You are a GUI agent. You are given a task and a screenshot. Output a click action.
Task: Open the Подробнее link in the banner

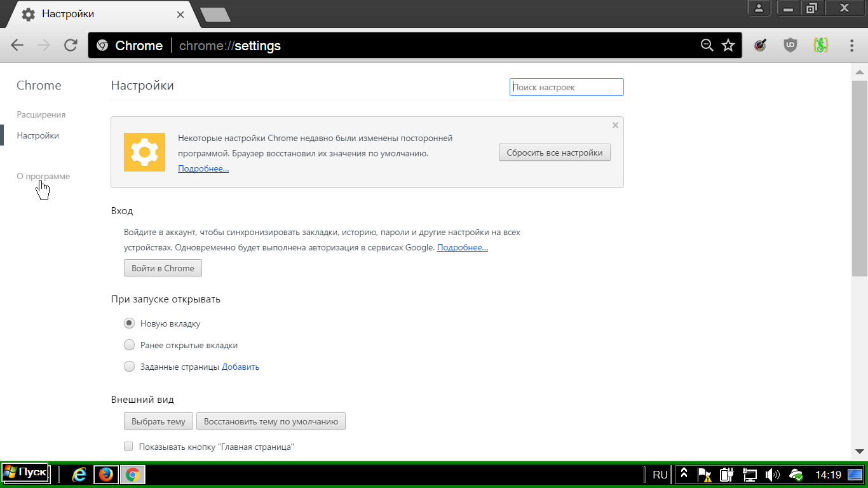203,168
